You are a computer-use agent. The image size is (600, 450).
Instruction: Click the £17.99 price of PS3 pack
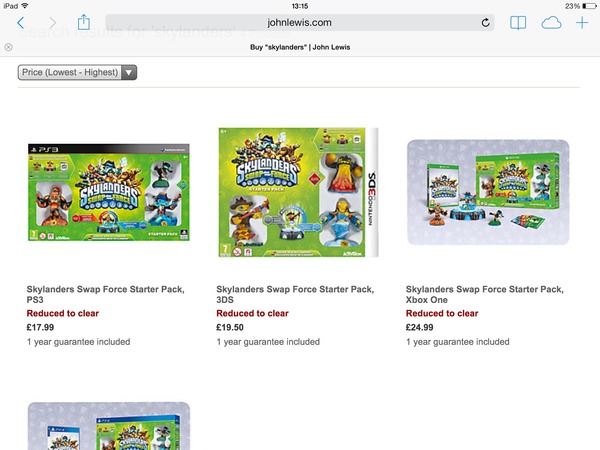click(40, 328)
